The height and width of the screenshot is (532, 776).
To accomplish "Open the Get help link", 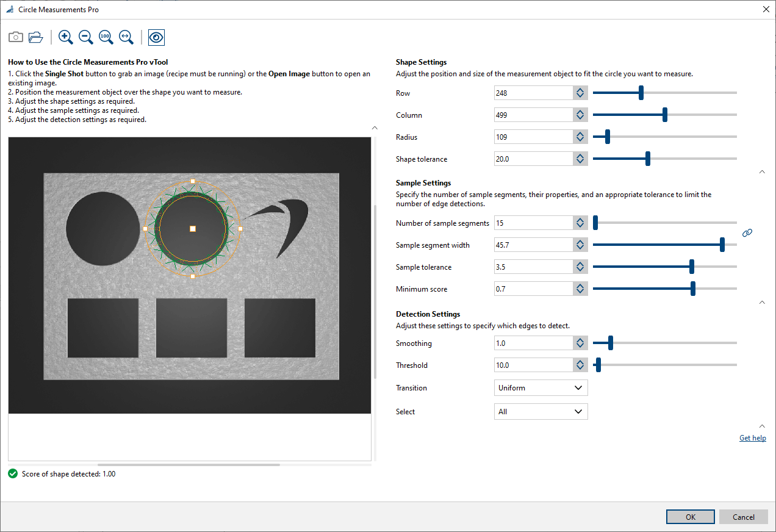I will [x=753, y=438].
